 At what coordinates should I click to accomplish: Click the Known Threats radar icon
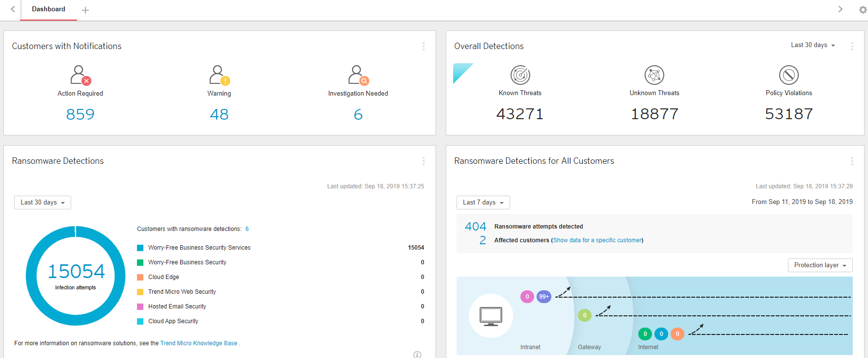[x=520, y=75]
